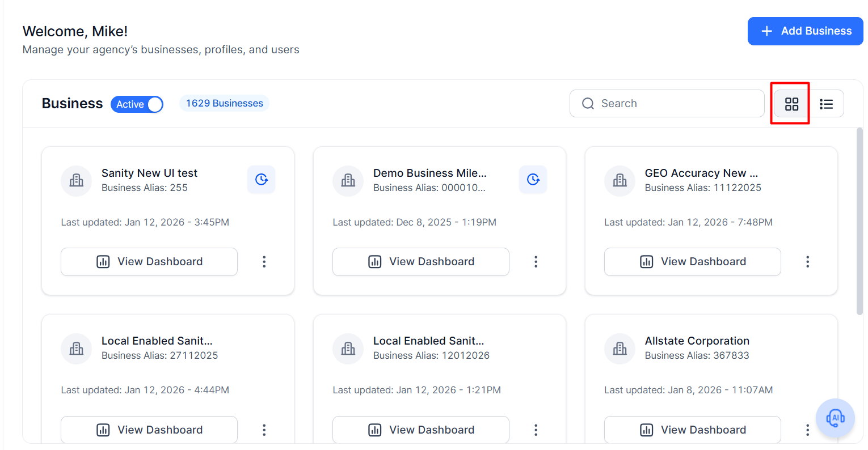Switch to list view layout
This screenshot has width=868, height=450.
tap(826, 104)
